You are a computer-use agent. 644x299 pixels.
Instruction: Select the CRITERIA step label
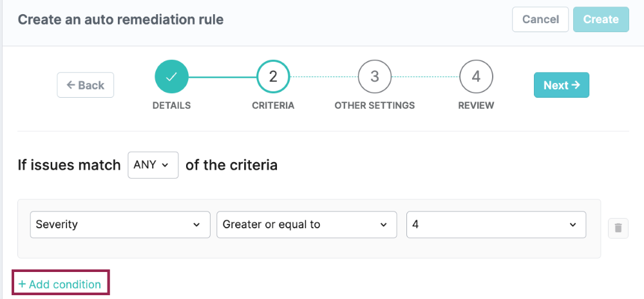click(273, 105)
